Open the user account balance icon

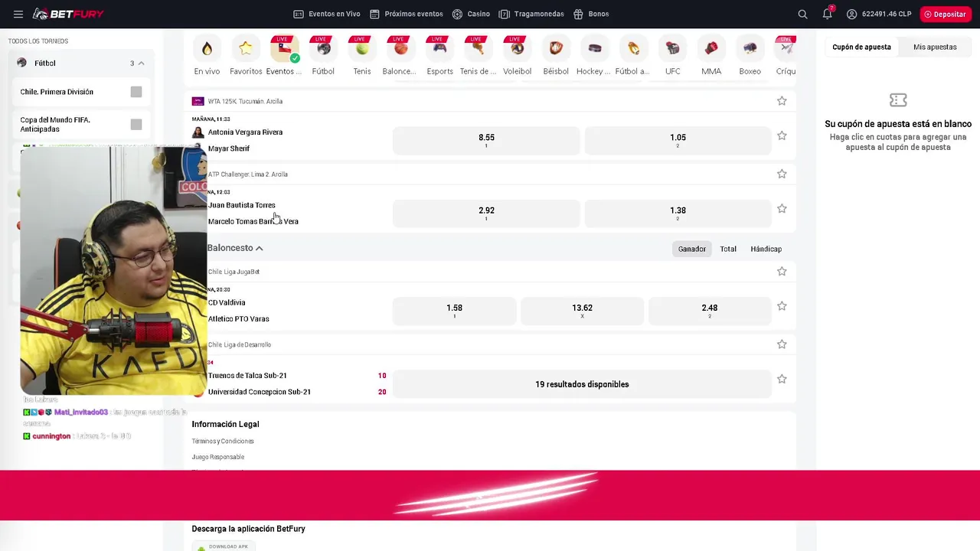point(851,14)
